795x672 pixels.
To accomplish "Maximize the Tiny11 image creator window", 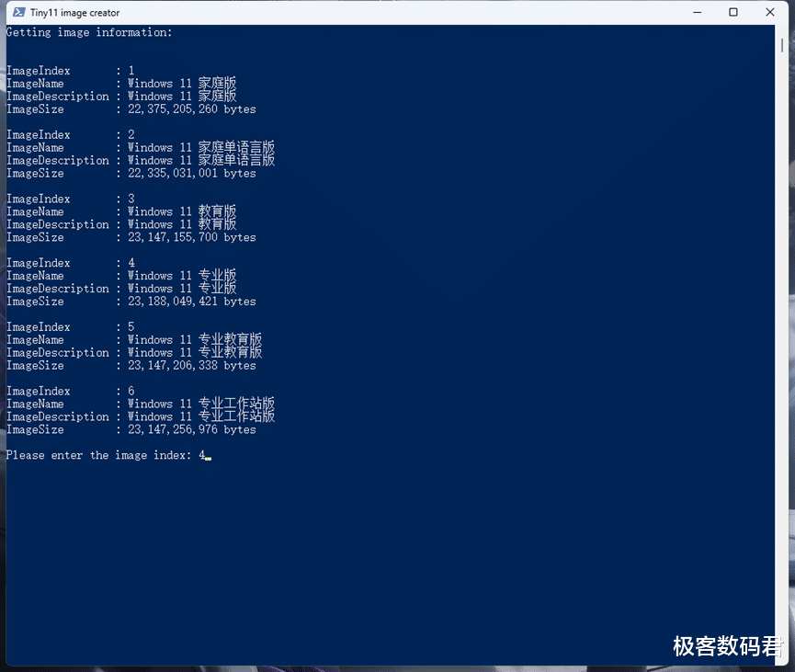I will tap(733, 12).
